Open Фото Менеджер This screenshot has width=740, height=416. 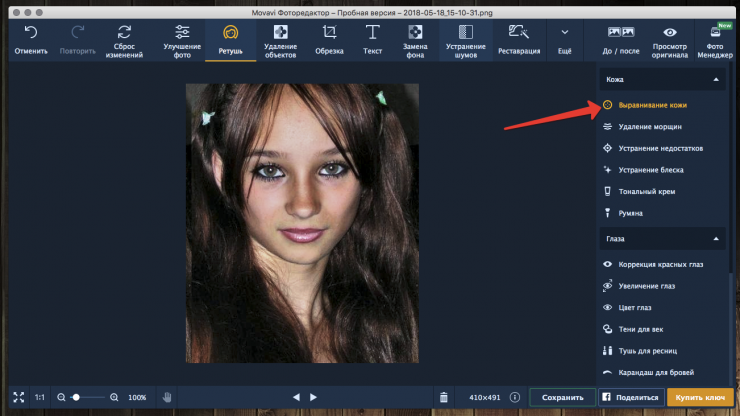(x=715, y=41)
